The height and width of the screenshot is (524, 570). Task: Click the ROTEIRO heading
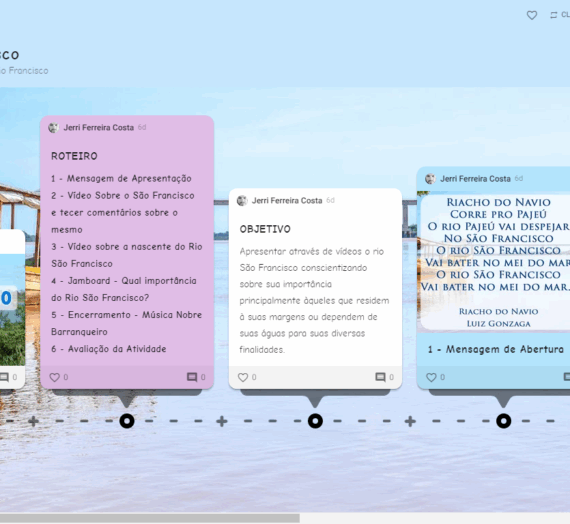click(x=74, y=156)
